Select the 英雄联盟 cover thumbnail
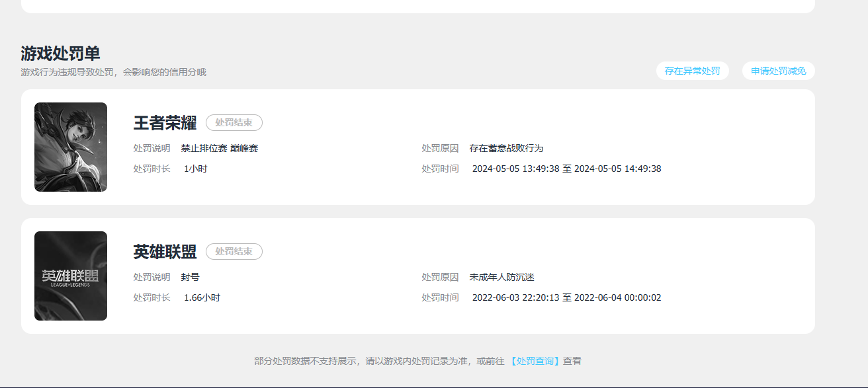 pyautogui.click(x=71, y=276)
